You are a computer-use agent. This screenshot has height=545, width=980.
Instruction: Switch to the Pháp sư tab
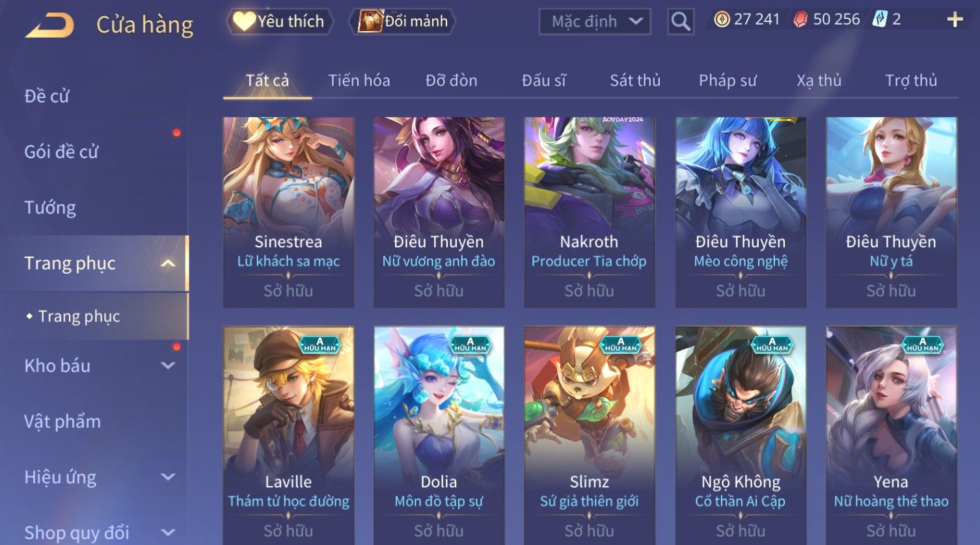(x=728, y=81)
